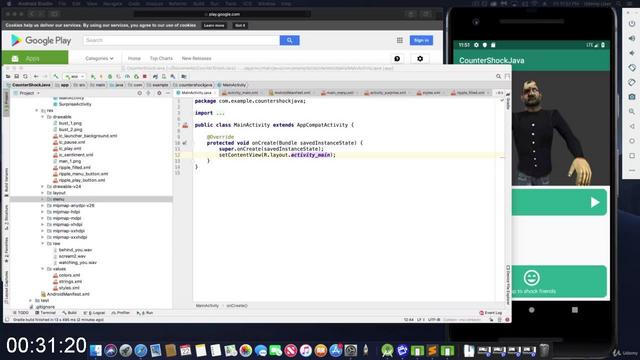Click the Sync/refresh toolbar icon
The width and height of the screenshot is (640, 360).
click(25, 76)
